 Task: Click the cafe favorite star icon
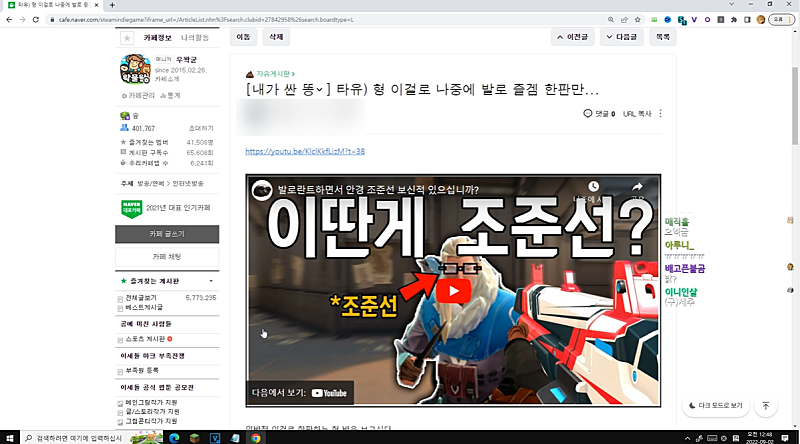(x=126, y=38)
